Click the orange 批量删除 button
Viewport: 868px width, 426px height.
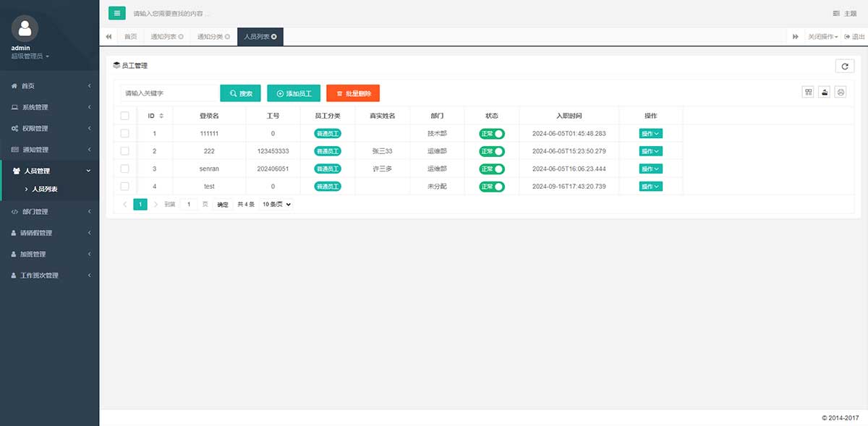pyautogui.click(x=353, y=93)
